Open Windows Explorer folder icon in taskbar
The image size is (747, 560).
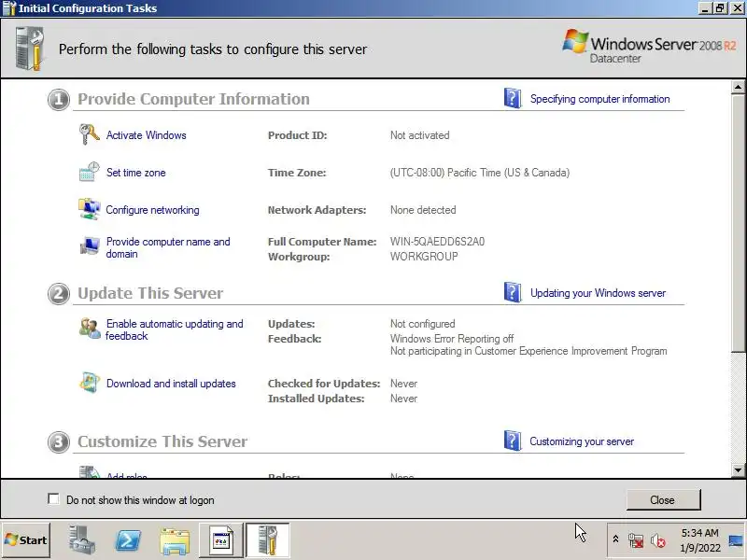(175, 541)
